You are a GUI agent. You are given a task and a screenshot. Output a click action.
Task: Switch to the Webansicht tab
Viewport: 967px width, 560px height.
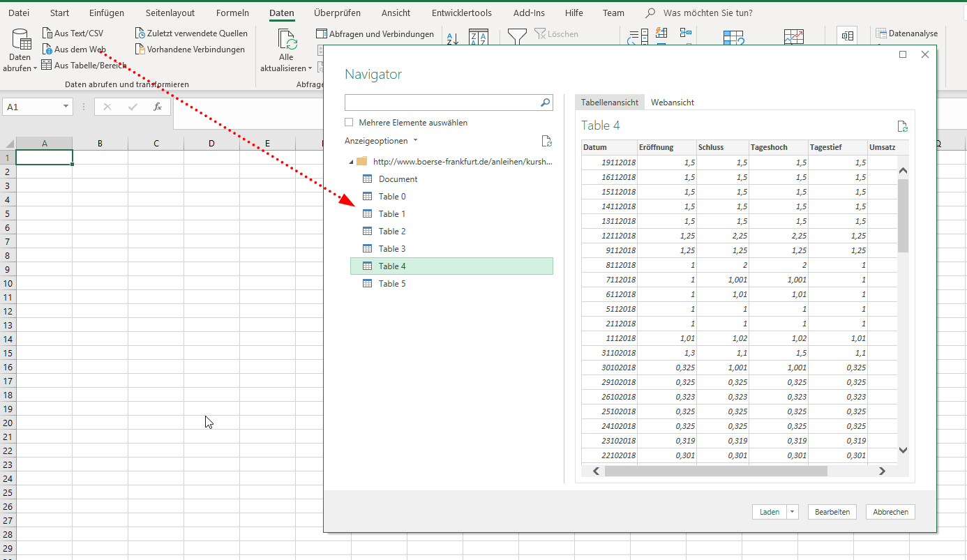(x=672, y=103)
